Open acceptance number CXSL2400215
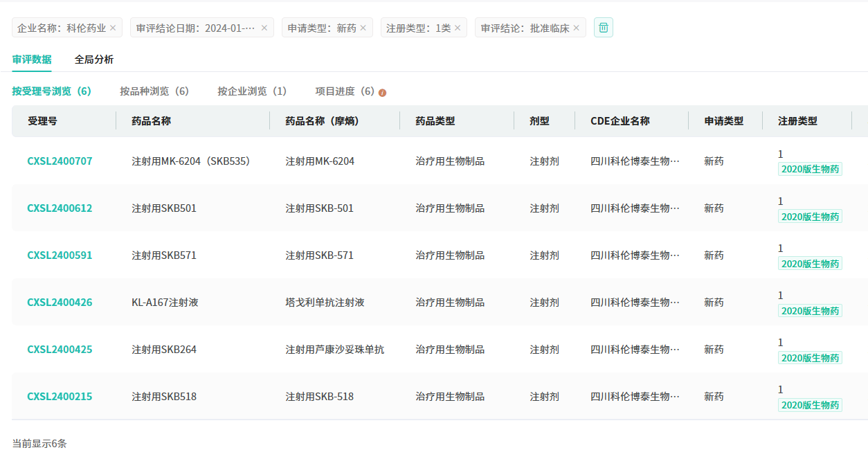The width and height of the screenshot is (868, 459). point(60,397)
